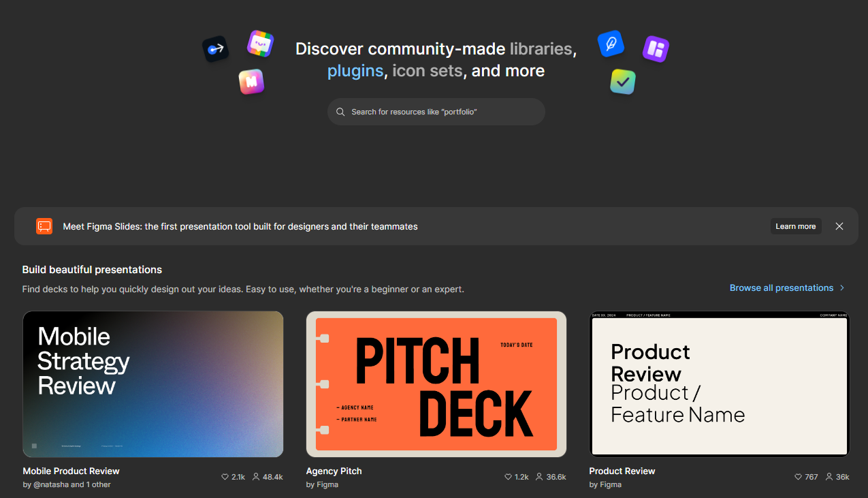Screen dimensions: 868x498
Task: Click the Agency Pitch title
Action: click(x=334, y=471)
